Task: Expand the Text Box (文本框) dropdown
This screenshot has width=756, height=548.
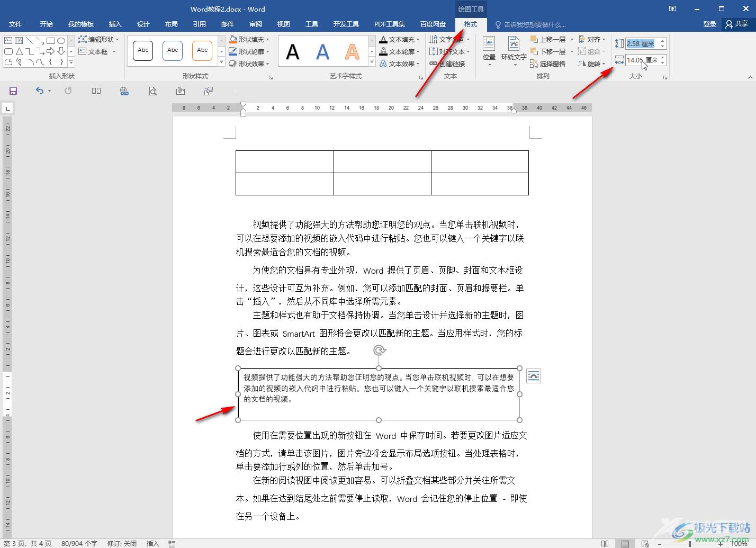Action: click(x=97, y=51)
